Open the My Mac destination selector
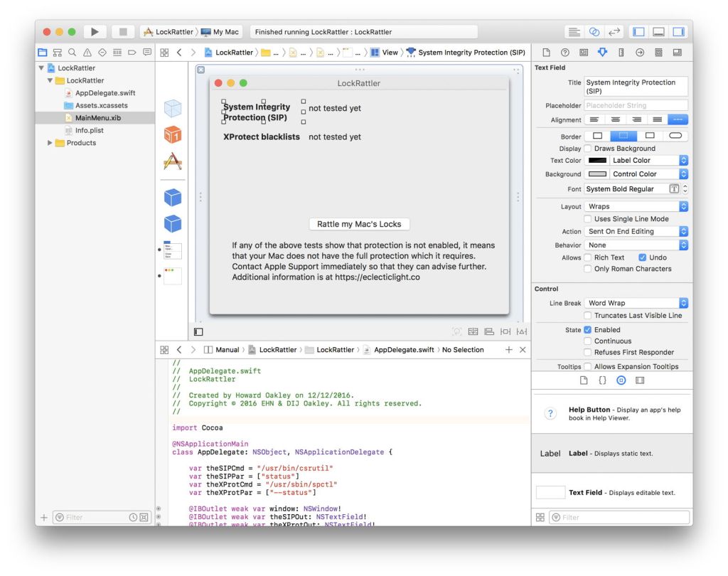The image size is (728, 576). 220,32
